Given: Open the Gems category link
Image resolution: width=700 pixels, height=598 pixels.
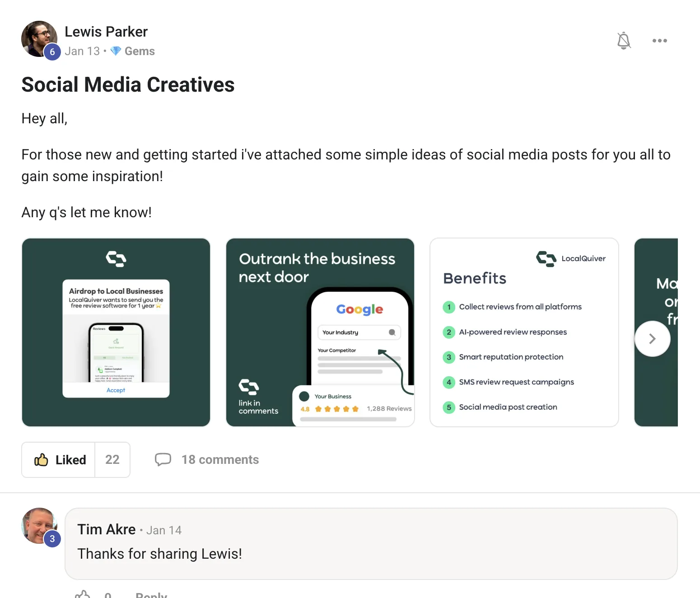Looking at the screenshot, I should [x=140, y=51].
